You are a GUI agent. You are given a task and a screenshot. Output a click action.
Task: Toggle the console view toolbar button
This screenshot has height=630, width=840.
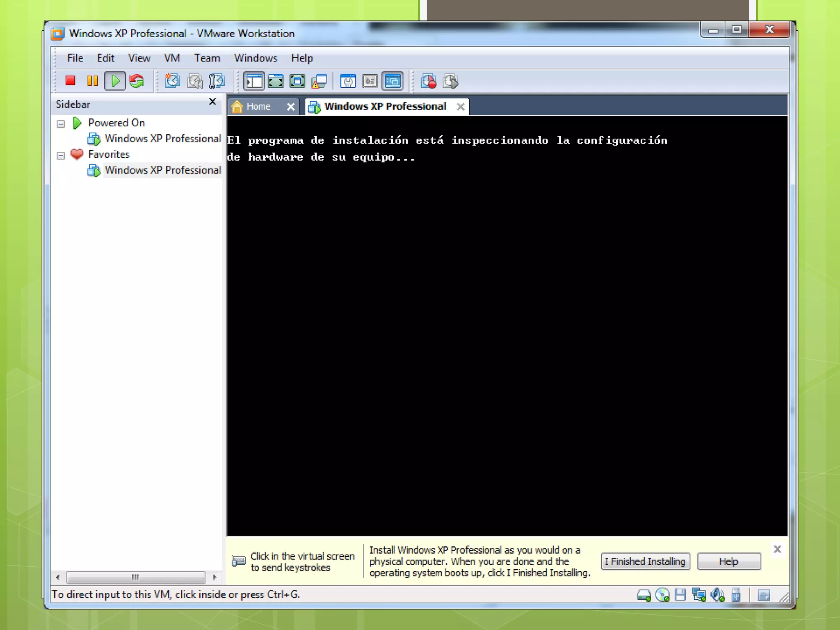tap(393, 81)
